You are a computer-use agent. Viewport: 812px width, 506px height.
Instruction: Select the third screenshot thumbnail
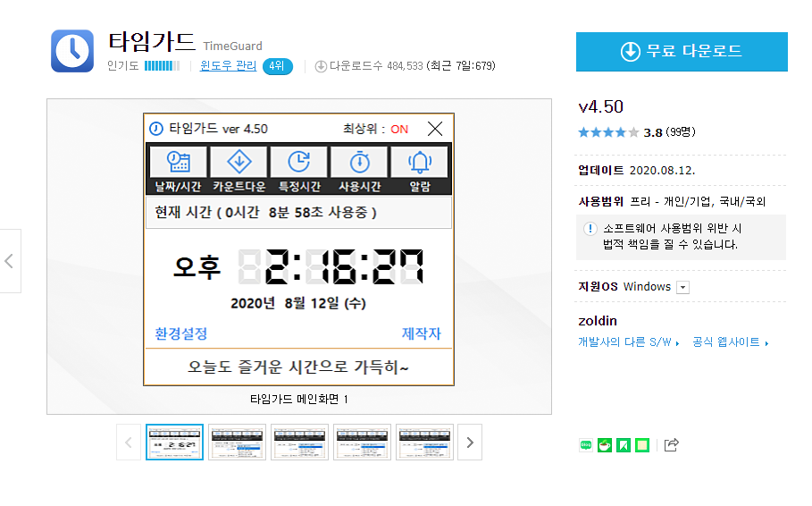point(300,443)
